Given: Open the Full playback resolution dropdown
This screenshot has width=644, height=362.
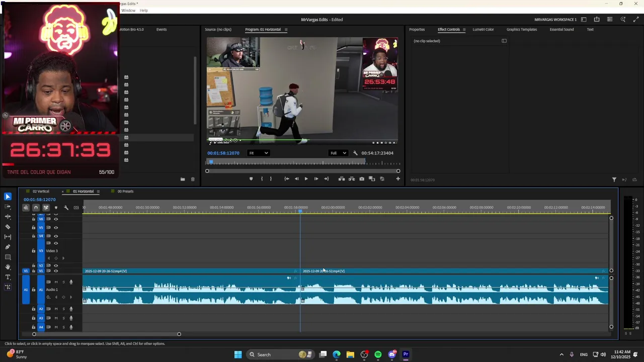Looking at the screenshot, I should (338, 153).
